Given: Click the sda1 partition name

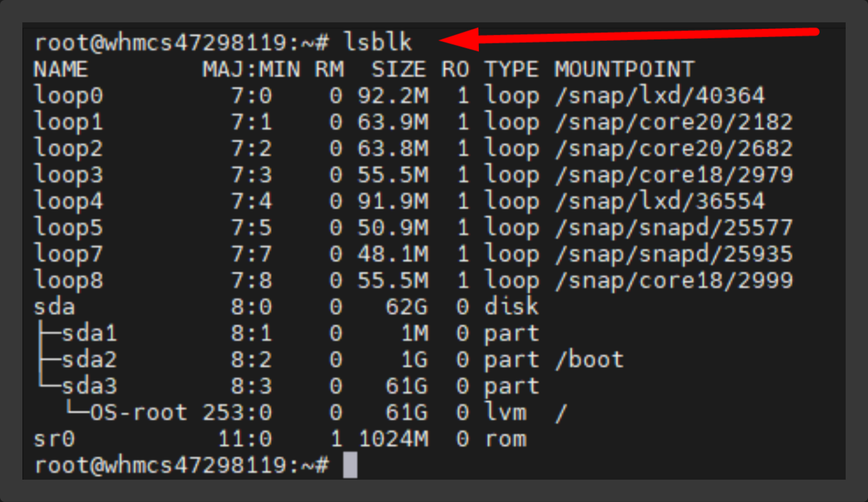Looking at the screenshot, I should click(x=89, y=333).
